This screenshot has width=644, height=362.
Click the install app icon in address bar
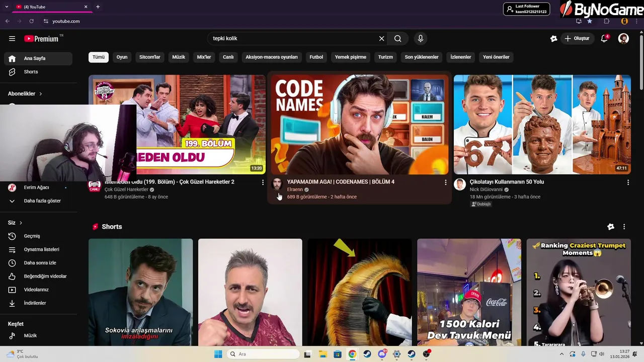click(x=579, y=21)
